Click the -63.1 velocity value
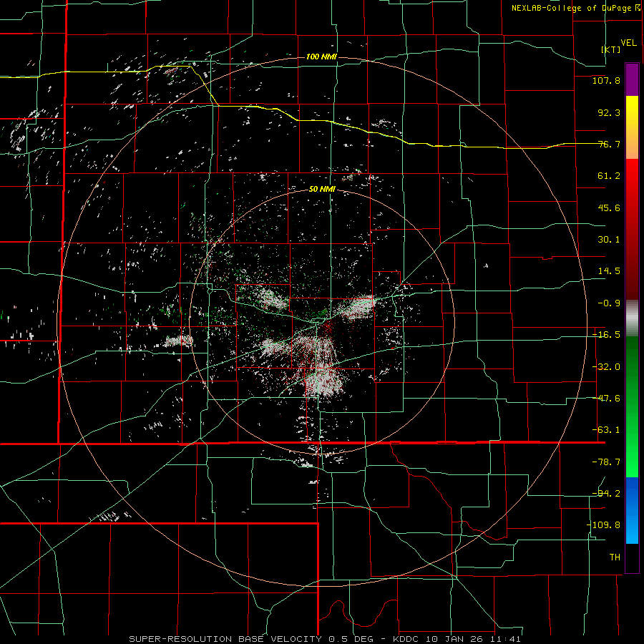This screenshot has width=644, height=644. pyautogui.click(x=606, y=430)
